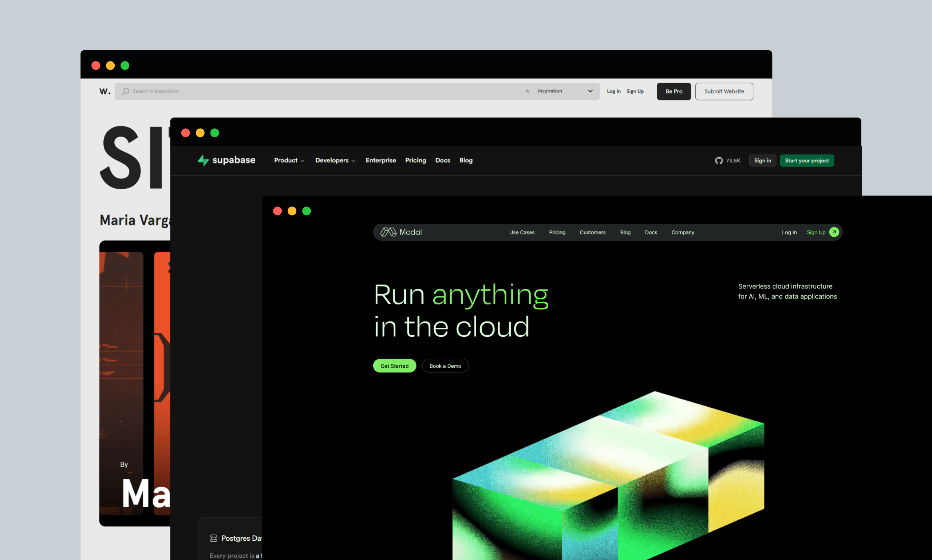
Task: Click the GitHub icon on Supabase nav
Action: (x=719, y=161)
